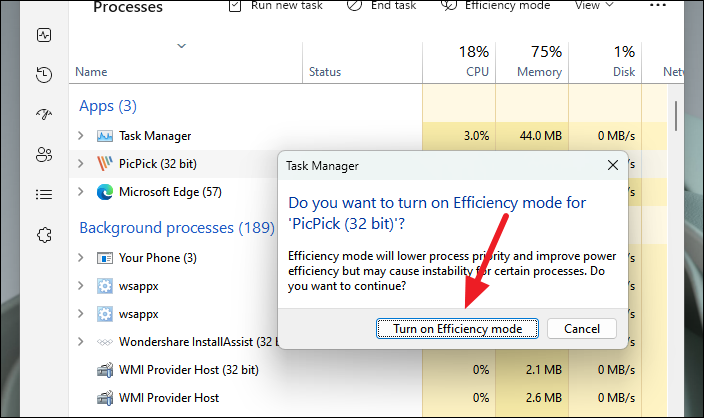Click the End task toolbar icon
This screenshot has height=418, width=704.
[x=354, y=5]
